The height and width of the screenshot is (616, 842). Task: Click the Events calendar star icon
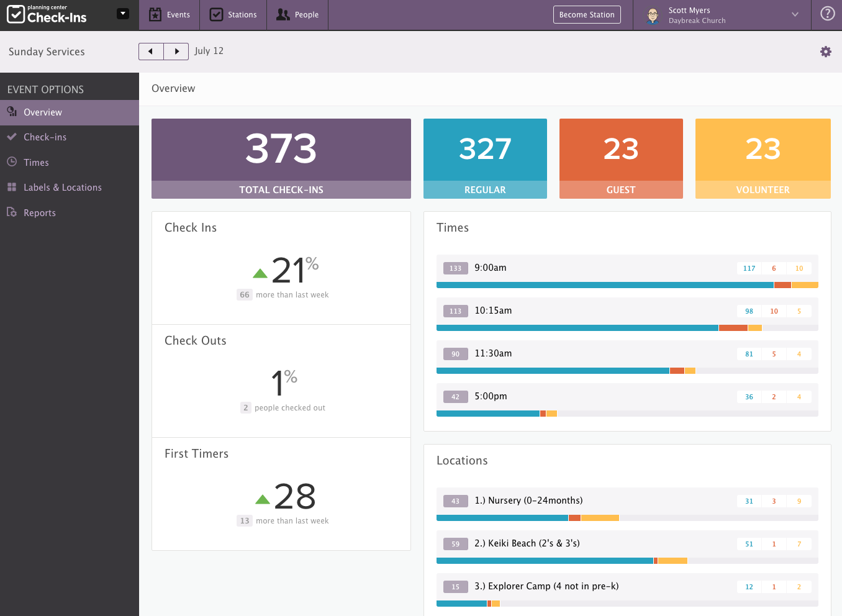pos(155,14)
